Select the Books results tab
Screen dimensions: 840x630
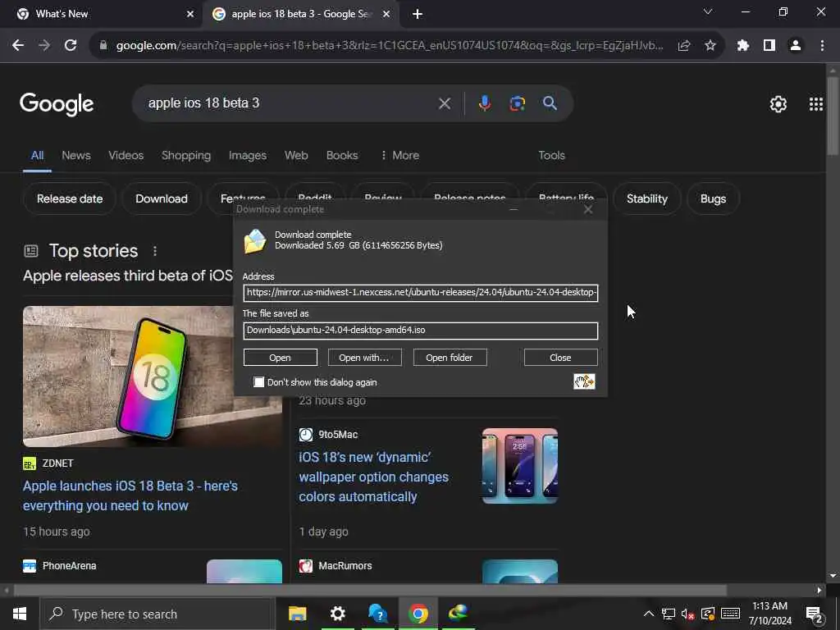pos(342,155)
